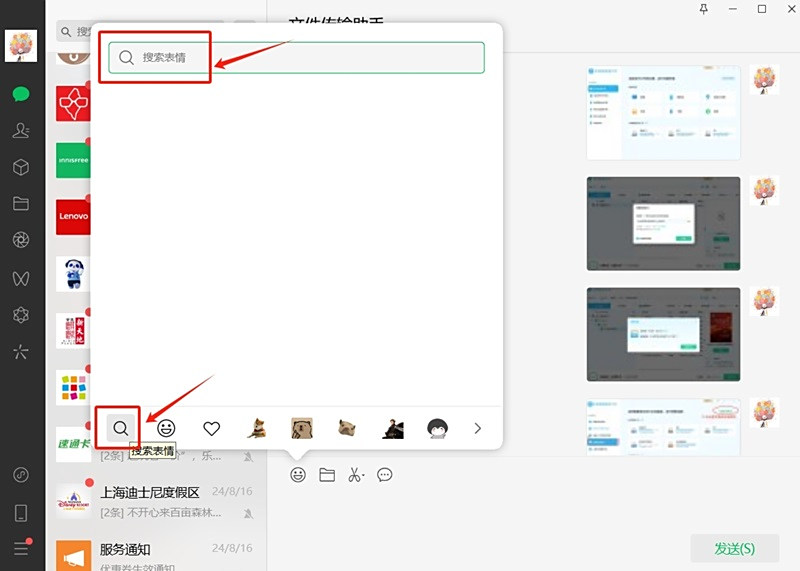Click the send file folder icon
Image resolution: width=800 pixels, height=571 pixels.
[327, 475]
